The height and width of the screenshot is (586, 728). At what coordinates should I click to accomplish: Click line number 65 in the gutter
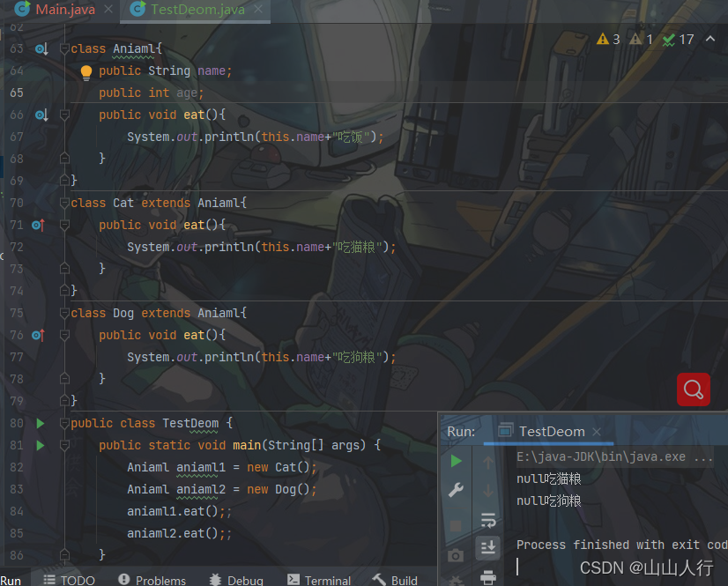(x=16, y=93)
